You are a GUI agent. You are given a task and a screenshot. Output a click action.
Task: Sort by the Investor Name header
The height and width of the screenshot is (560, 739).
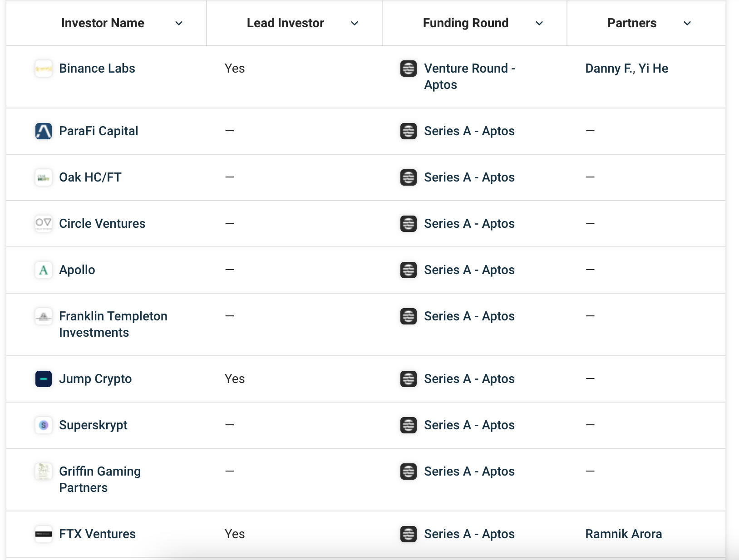coord(103,23)
